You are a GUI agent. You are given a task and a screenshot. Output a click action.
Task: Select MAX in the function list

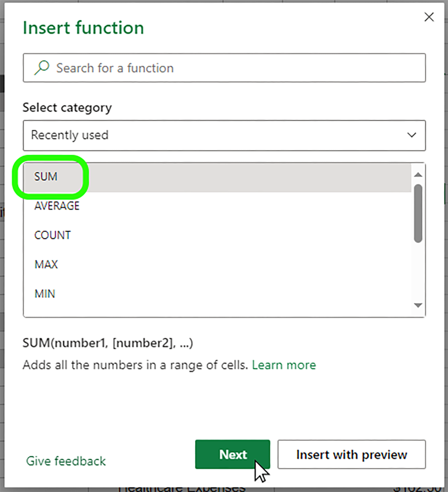coord(46,265)
